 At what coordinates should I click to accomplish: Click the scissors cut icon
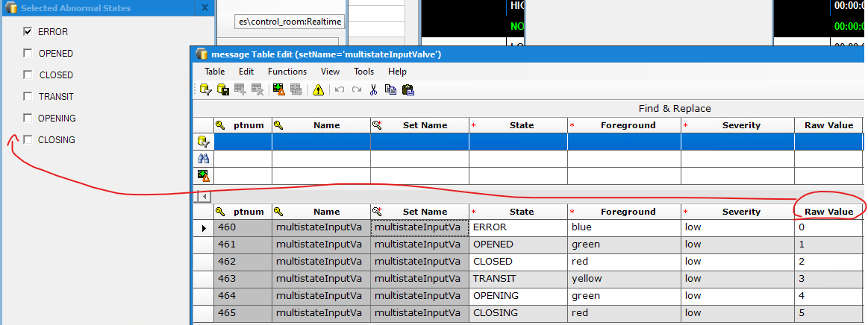click(x=373, y=89)
